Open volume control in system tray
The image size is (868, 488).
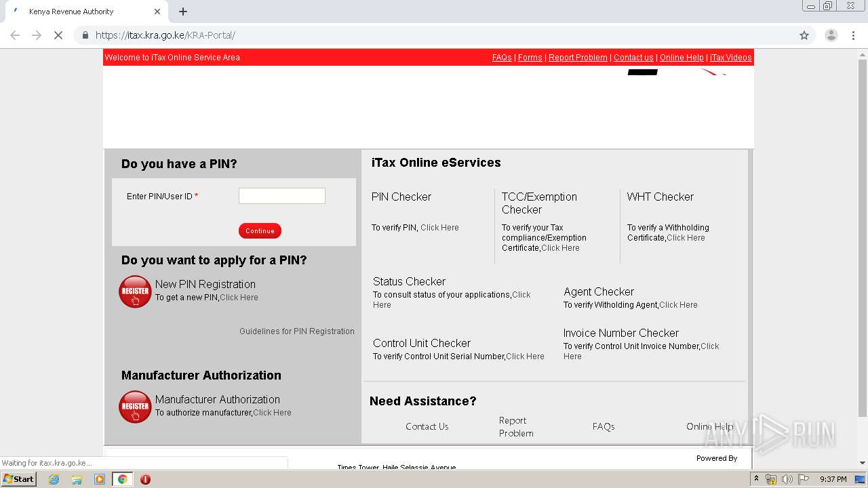(787, 479)
